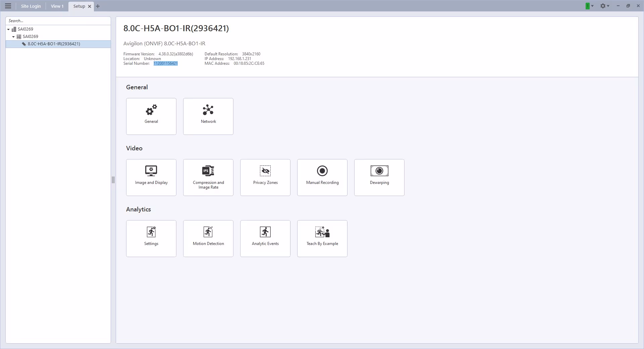644x349 pixels.
Task: Click the green notification status icon
Action: 588,6
